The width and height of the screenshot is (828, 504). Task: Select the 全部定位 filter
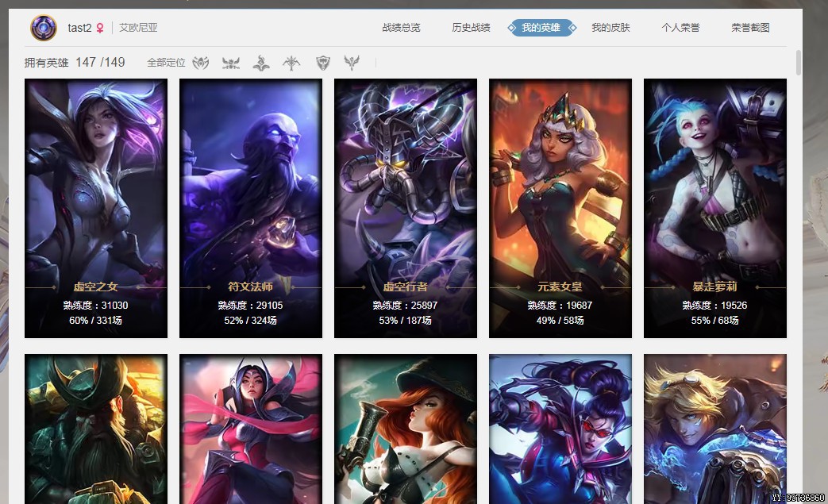click(167, 63)
